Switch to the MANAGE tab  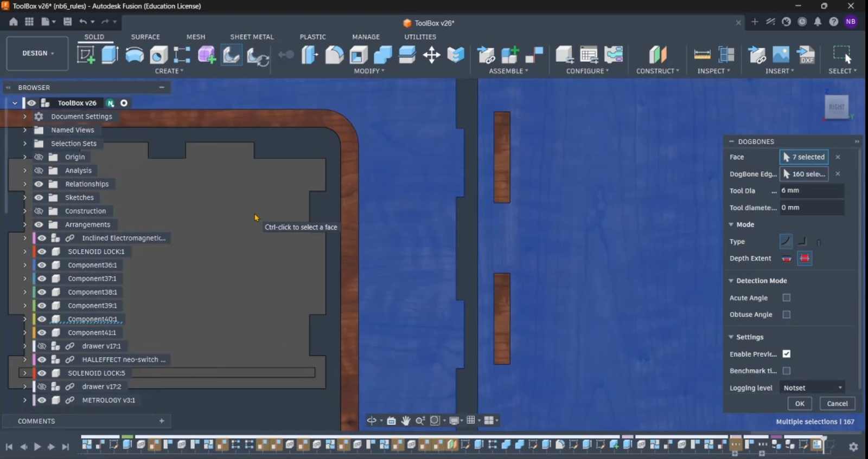[366, 37]
